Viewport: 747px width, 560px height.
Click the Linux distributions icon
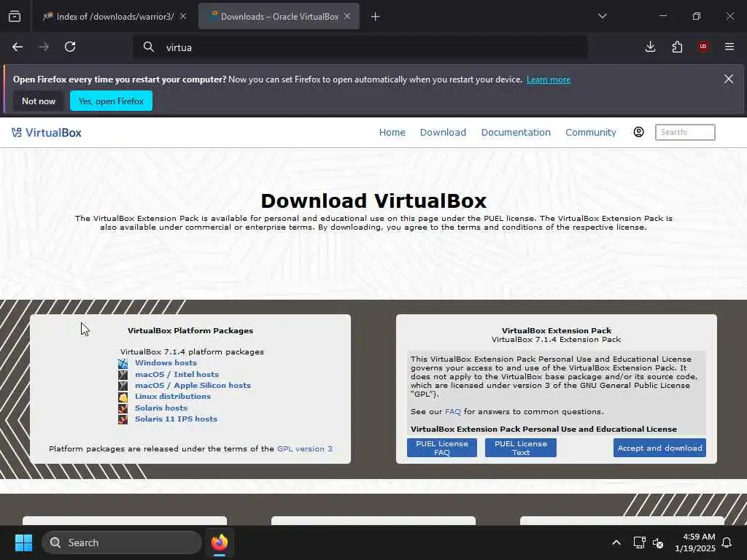(x=123, y=397)
